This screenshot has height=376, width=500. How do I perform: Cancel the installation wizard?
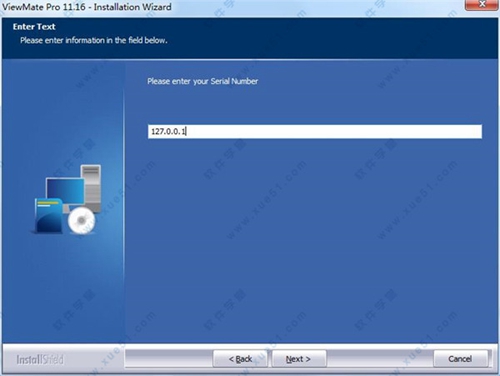coord(460,359)
